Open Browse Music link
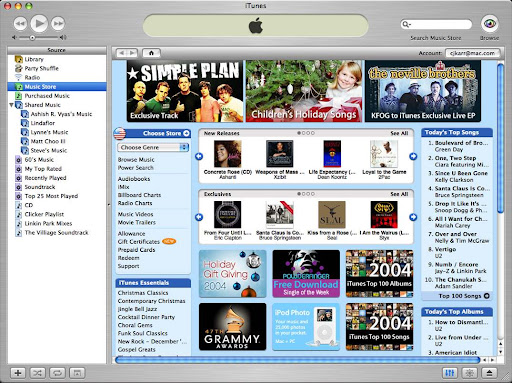Viewport: 512px width, 383px height. pos(136,160)
